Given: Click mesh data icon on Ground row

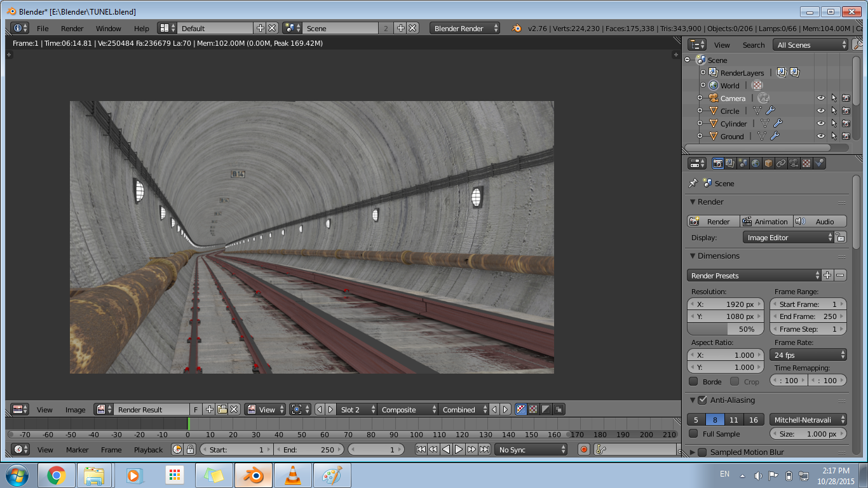Looking at the screenshot, I should click(761, 136).
